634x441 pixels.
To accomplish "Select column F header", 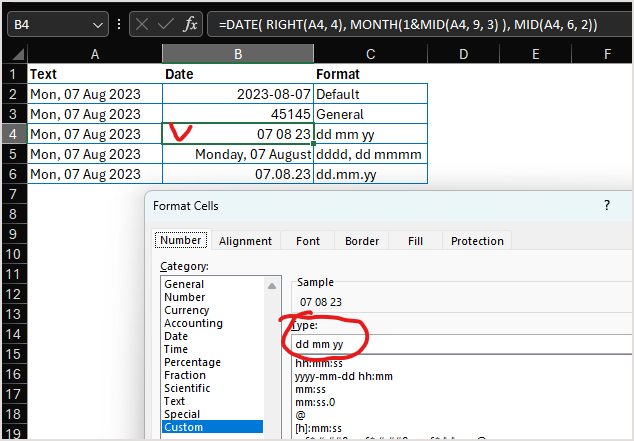I will click(603, 54).
